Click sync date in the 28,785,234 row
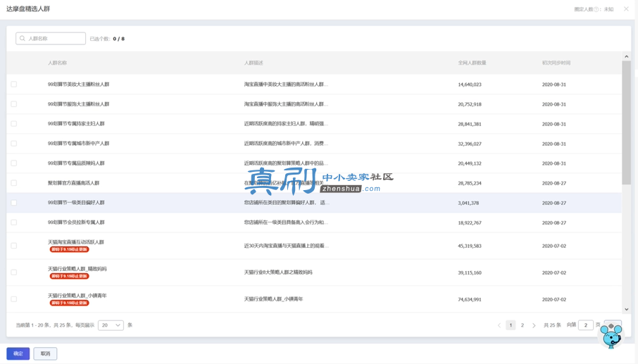Viewport: 638px width, 364px height. [553, 184]
